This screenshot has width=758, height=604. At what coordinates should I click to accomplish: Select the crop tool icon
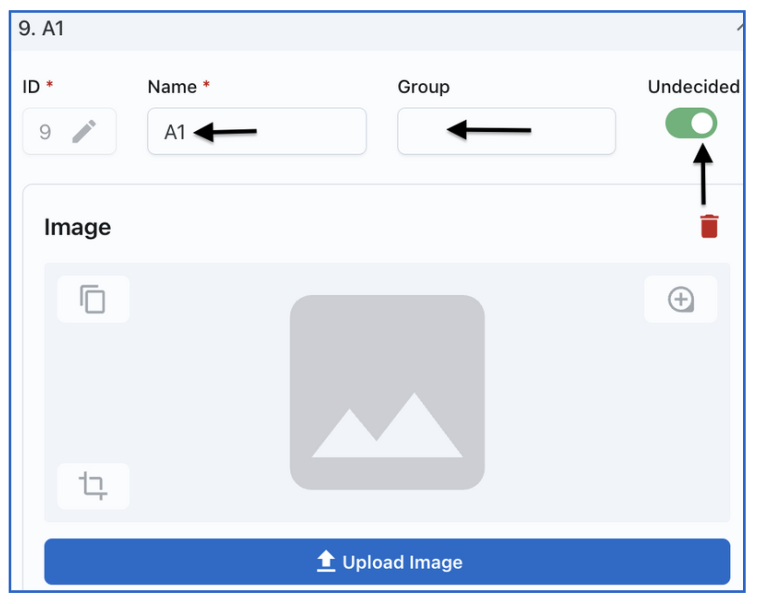pos(93,486)
